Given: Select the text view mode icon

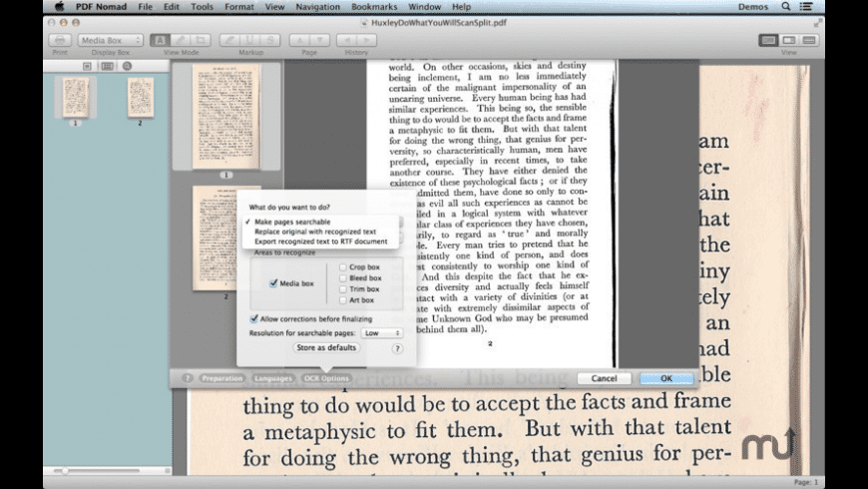Looking at the screenshot, I should 159,40.
